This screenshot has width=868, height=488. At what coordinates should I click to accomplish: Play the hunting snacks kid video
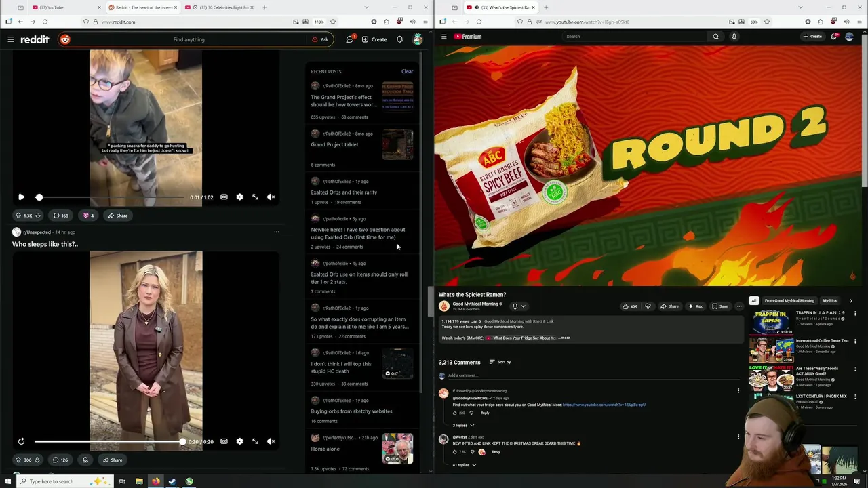click(x=21, y=197)
